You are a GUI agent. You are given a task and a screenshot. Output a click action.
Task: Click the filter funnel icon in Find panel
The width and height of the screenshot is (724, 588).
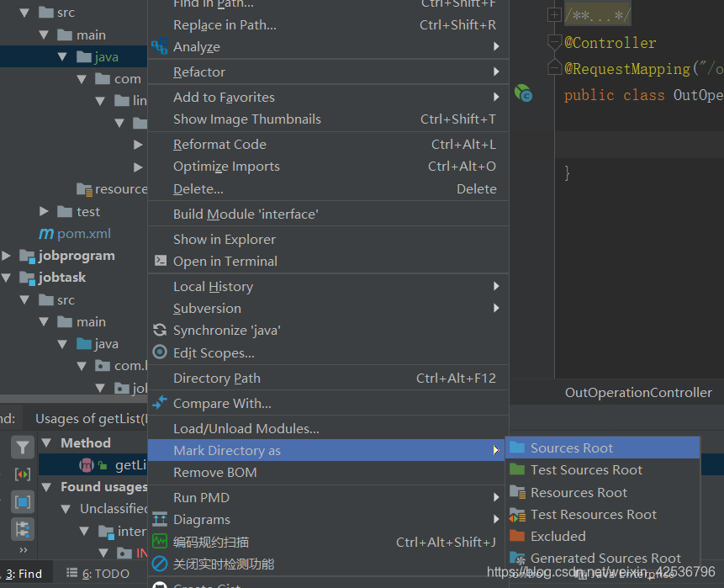23,448
